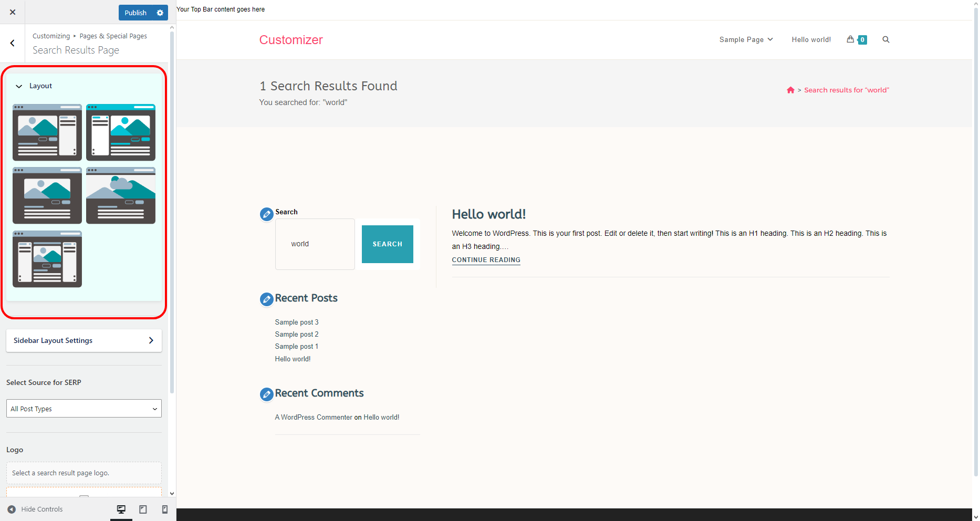
Task: Click Hide Controls collapse icon
Action: [12, 509]
